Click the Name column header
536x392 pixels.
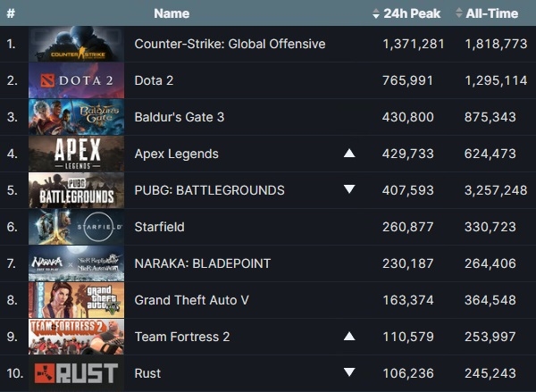coord(172,13)
